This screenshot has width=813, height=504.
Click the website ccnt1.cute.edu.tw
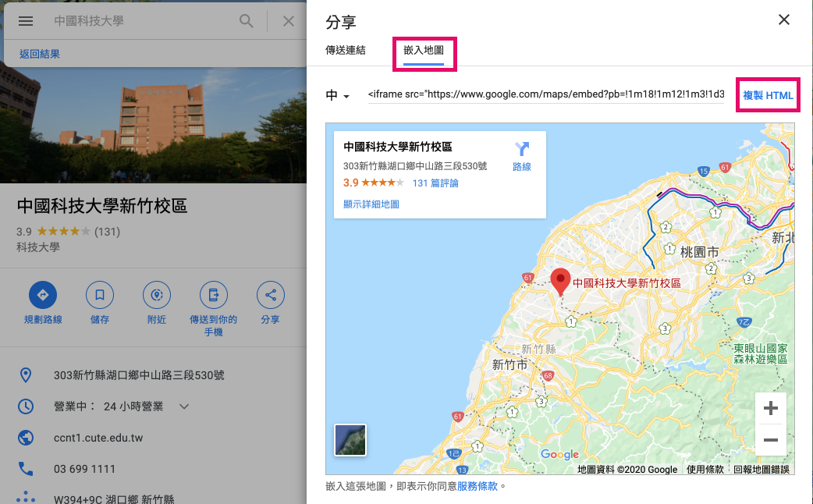coord(98,438)
